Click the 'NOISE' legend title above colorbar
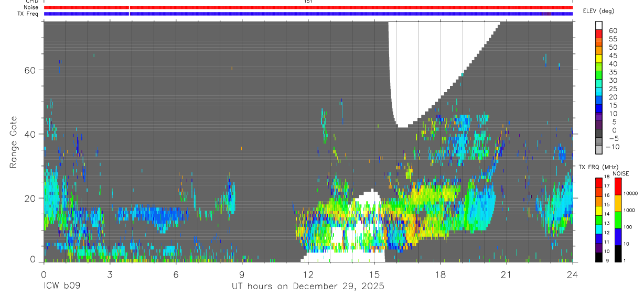644x297 pixels. 620,173
